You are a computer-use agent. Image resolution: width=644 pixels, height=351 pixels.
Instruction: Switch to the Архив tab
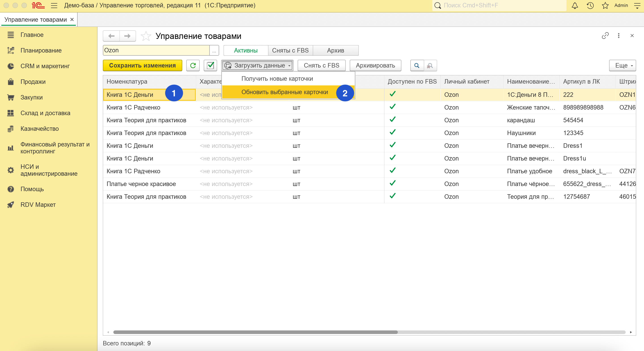pos(335,51)
